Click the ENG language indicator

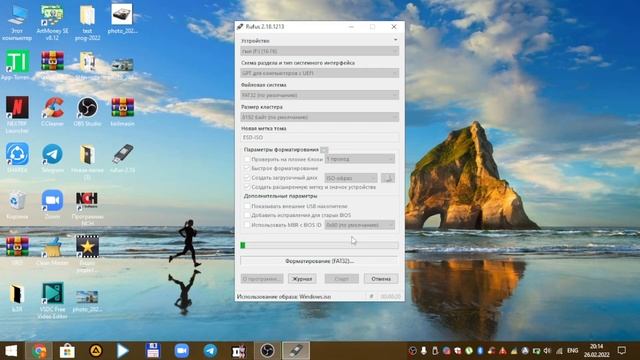coord(573,351)
